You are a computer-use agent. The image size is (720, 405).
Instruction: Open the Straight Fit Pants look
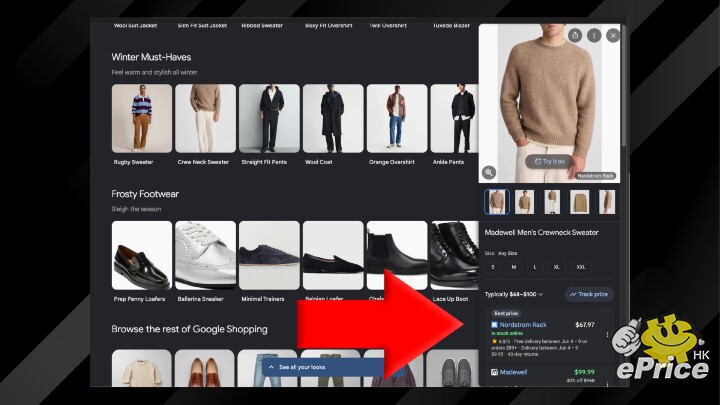click(x=269, y=118)
